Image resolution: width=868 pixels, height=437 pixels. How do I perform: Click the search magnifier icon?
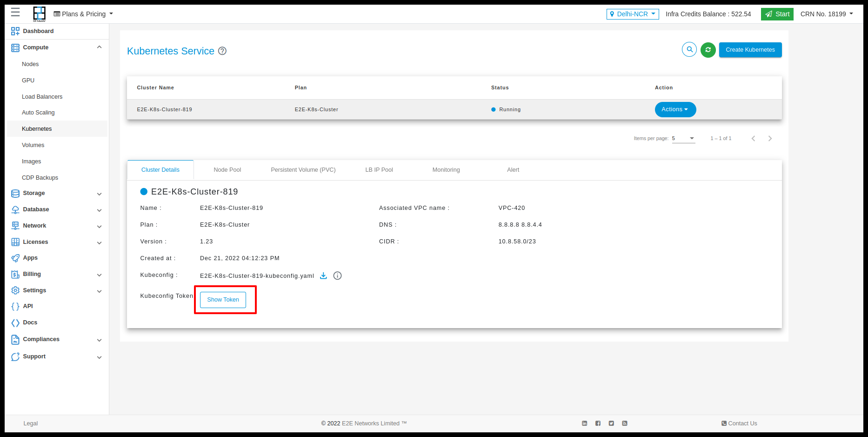coord(689,49)
